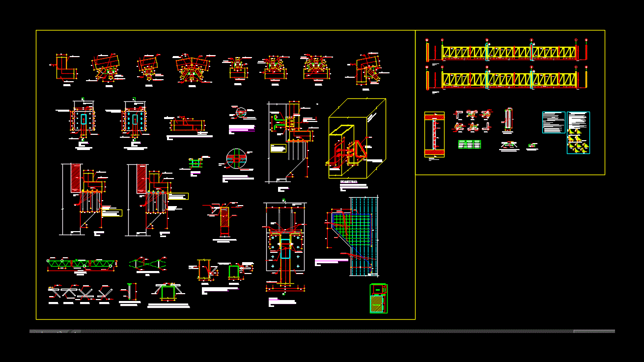Select the upper yellow truss elevation drawing
Image resolution: width=644 pixels, height=362 pixels.
click(508, 52)
